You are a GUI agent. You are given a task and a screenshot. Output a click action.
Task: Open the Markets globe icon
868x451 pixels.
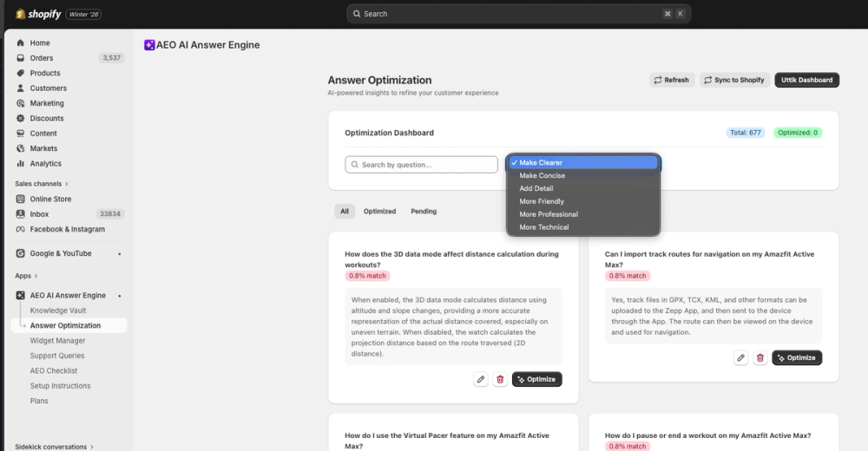21,148
